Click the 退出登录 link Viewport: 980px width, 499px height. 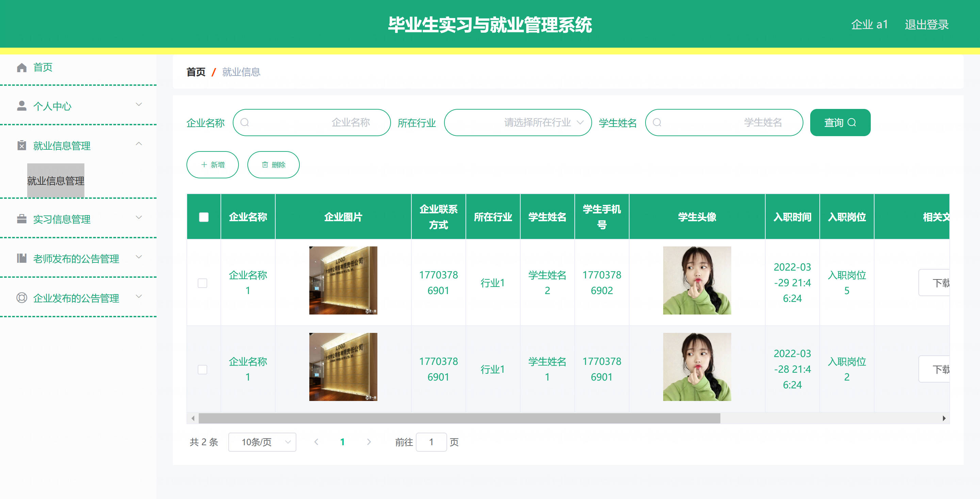[x=926, y=25]
